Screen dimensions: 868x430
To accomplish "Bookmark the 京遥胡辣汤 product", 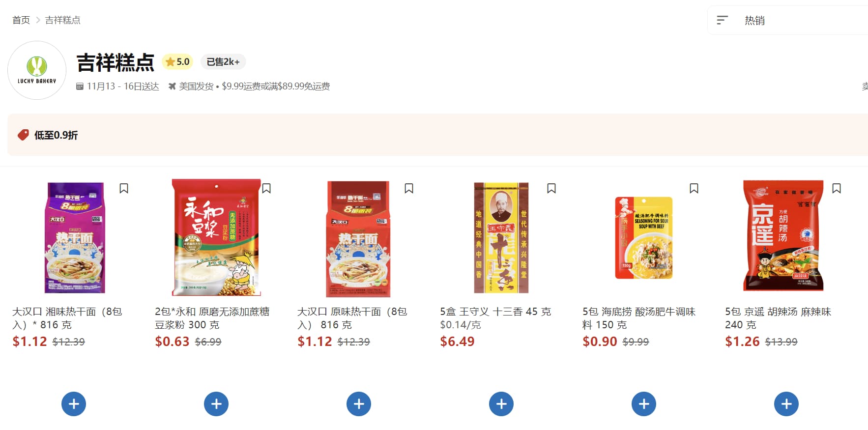I will [x=837, y=188].
